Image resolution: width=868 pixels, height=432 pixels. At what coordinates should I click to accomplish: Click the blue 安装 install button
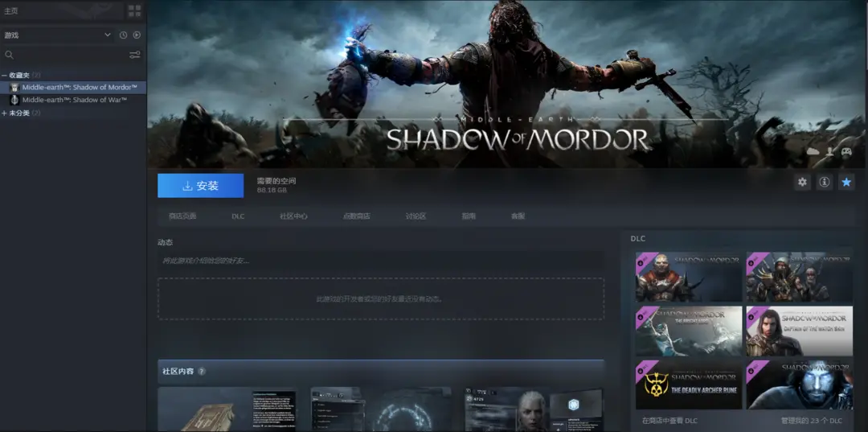[x=200, y=186]
